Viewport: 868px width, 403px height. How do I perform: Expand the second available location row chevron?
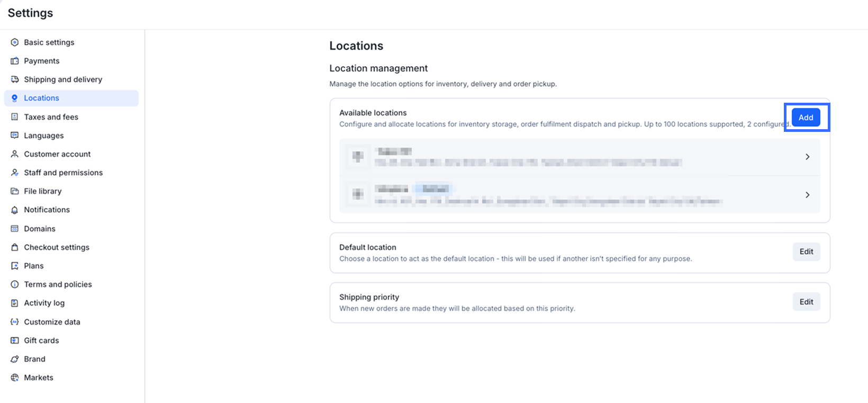click(807, 195)
